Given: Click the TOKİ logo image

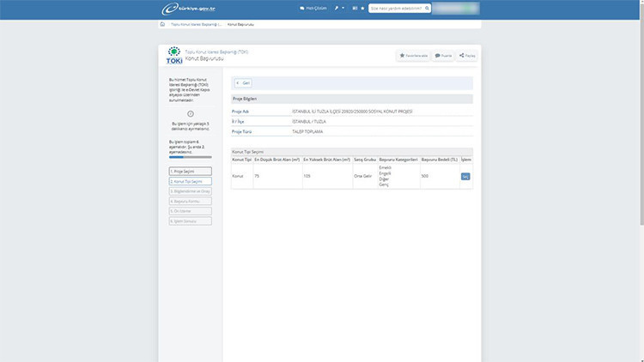Looking at the screenshot, I should click(173, 56).
